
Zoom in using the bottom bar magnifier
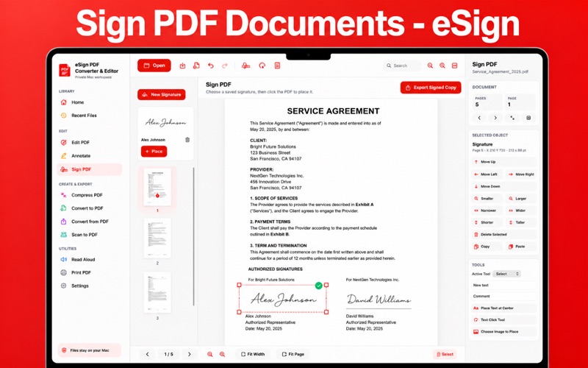coord(223,354)
